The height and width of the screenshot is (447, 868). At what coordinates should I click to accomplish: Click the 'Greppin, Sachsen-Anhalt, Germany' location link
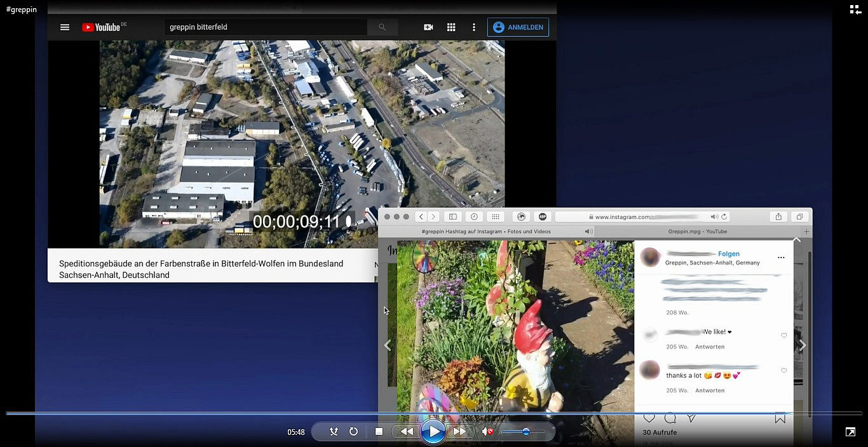point(712,263)
